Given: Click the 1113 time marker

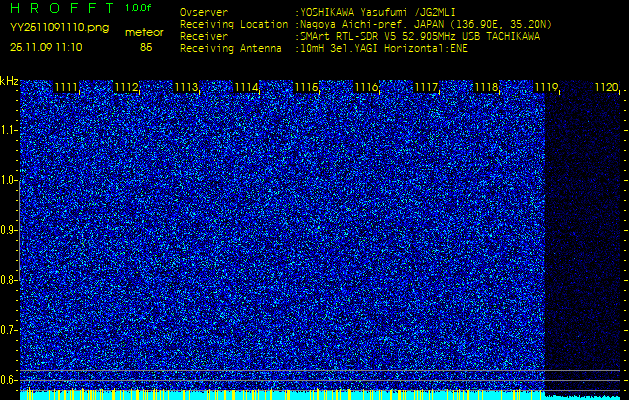Looking at the screenshot, I should click(x=187, y=87).
